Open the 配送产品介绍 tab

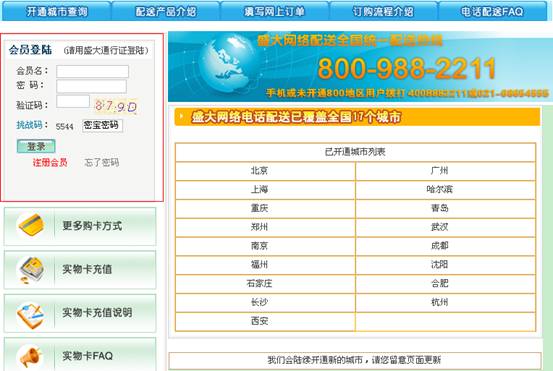(x=166, y=11)
